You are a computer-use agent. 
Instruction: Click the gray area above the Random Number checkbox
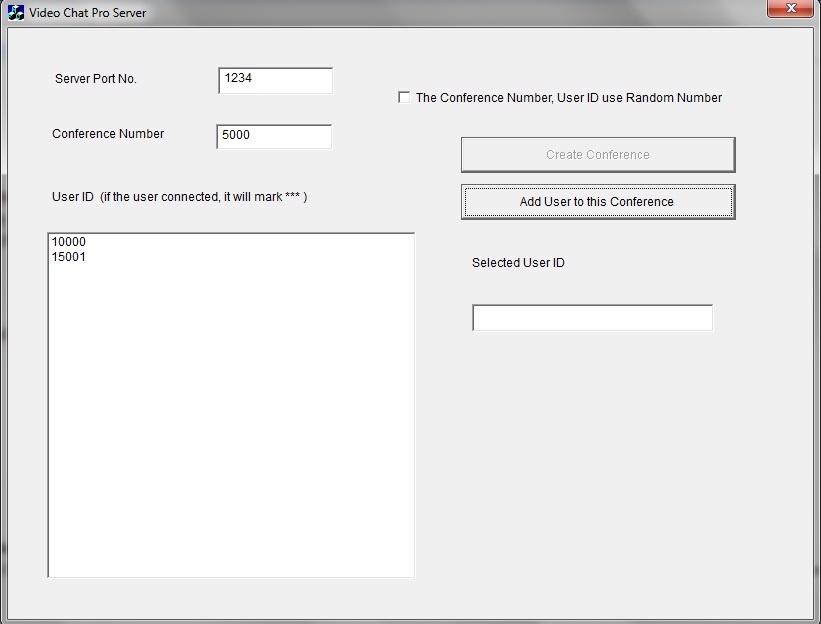tap(560, 60)
